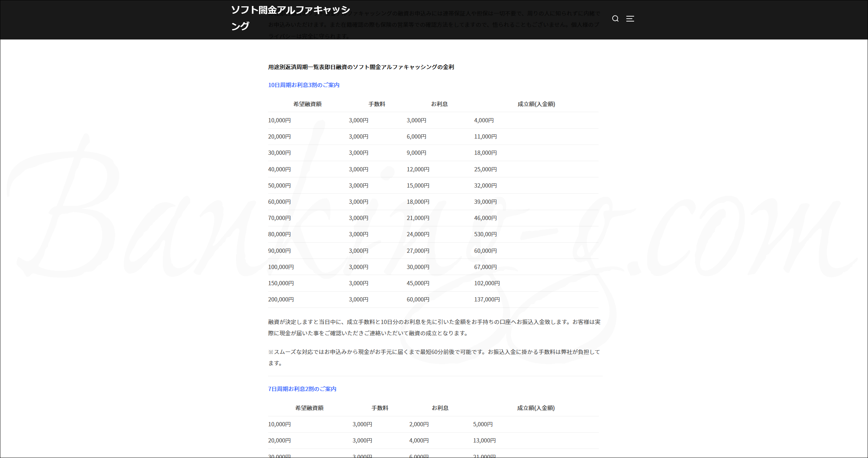The height and width of the screenshot is (458, 868).
Task: Click the 希望融資額 header in first table
Action: (x=307, y=104)
